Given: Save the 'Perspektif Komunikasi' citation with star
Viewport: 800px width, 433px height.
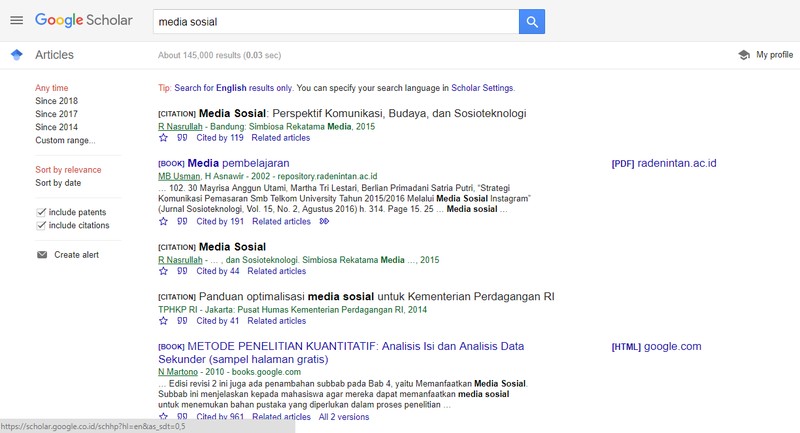Looking at the screenshot, I should pos(164,138).
